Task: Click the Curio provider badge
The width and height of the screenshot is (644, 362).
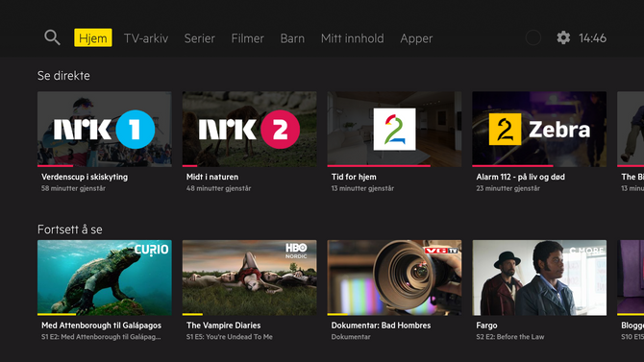Action: click(152, 250)
